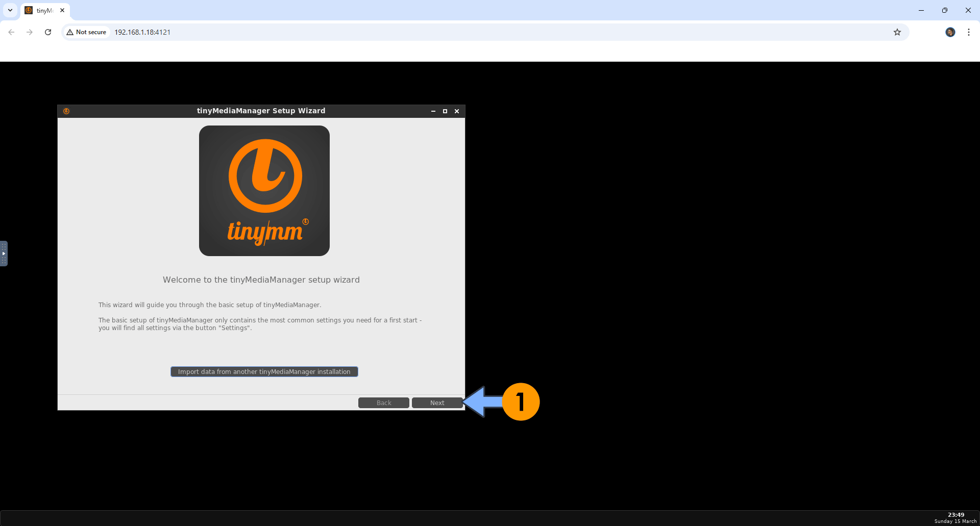Viewport: 980px width, 526px height.
Task: Open the Chrome profile avatar
Action: click(950, 32)
